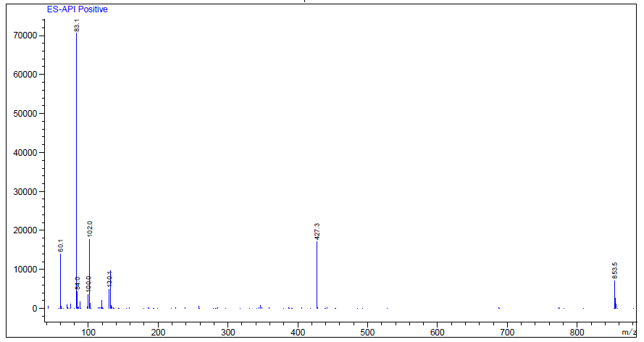
Task: Click the 130.1 peak label
Action: click(109, 278)
